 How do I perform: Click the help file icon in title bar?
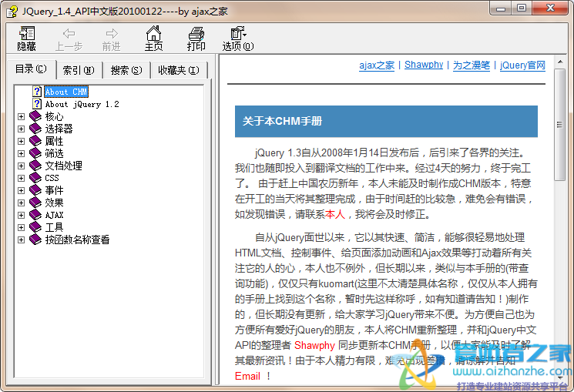(x=12, y=12)
